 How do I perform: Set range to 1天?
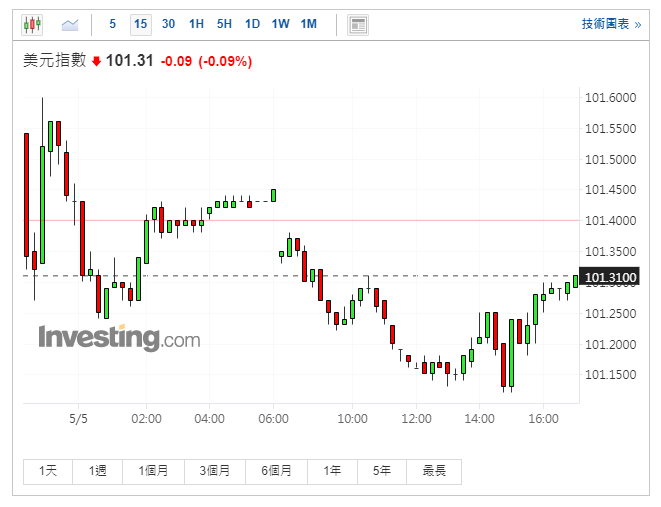48,471
